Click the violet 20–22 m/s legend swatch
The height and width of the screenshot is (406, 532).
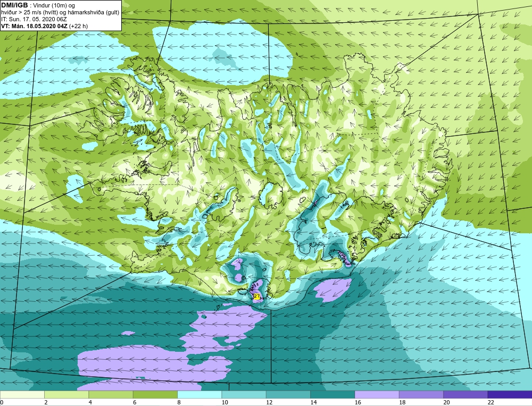tap(465, 394)
